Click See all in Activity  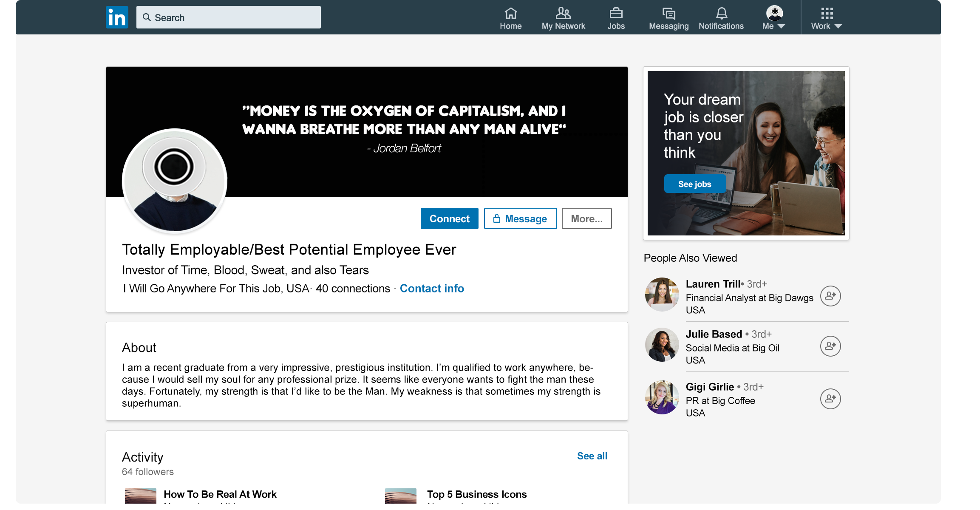pos(592,456)
